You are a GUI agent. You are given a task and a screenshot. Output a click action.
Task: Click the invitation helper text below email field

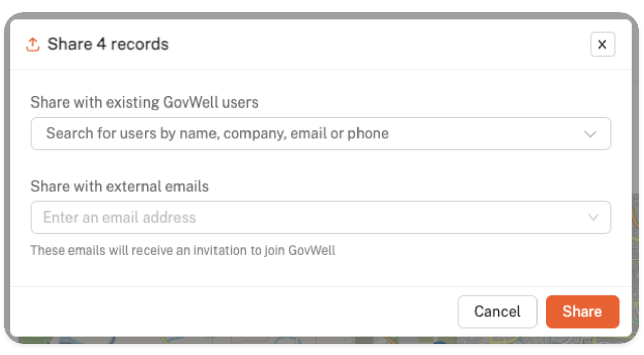click(x=183, y=250)
